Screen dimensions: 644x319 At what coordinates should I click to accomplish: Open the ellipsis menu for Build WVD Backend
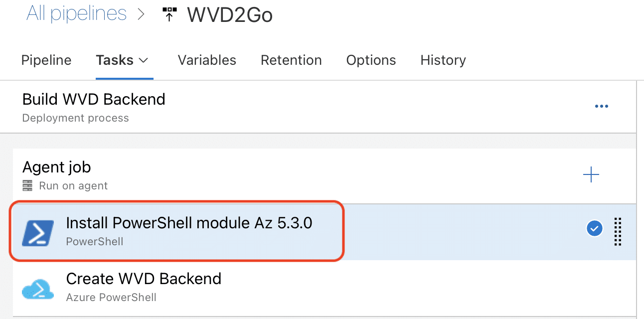point(601,106)
